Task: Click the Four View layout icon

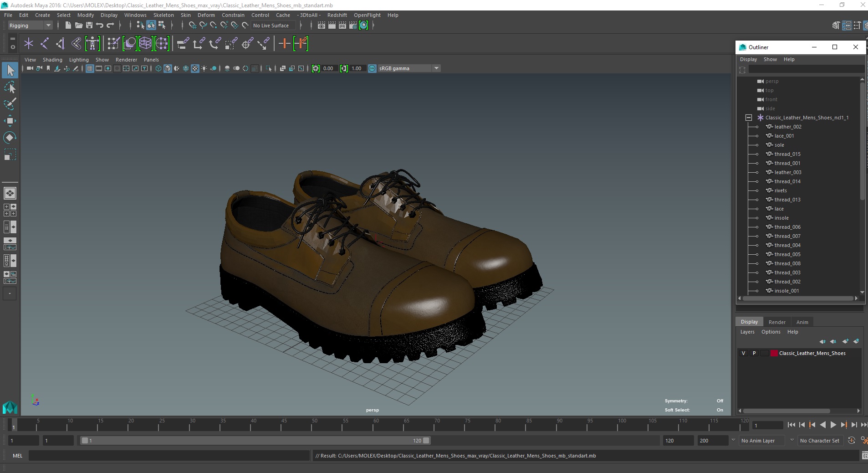Action: pyautogui.click(x=10, y=210)
